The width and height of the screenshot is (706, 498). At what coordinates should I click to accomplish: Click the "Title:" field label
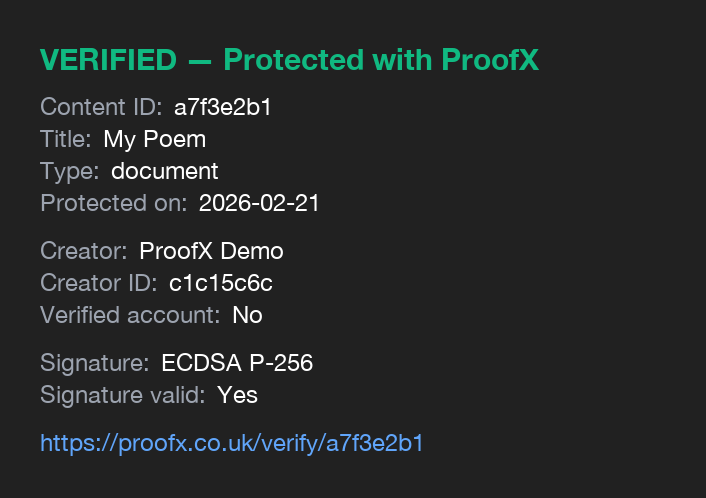(x=66, y=140)
